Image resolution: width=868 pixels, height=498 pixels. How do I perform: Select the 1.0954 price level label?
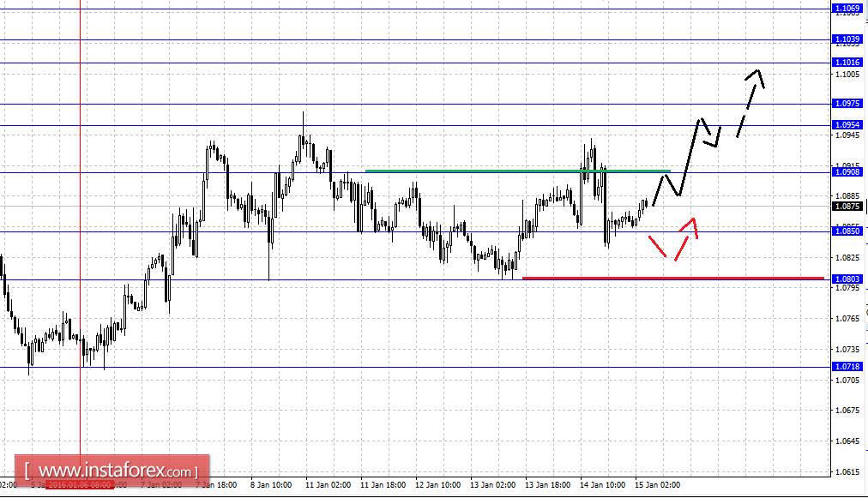pos(847,125)
